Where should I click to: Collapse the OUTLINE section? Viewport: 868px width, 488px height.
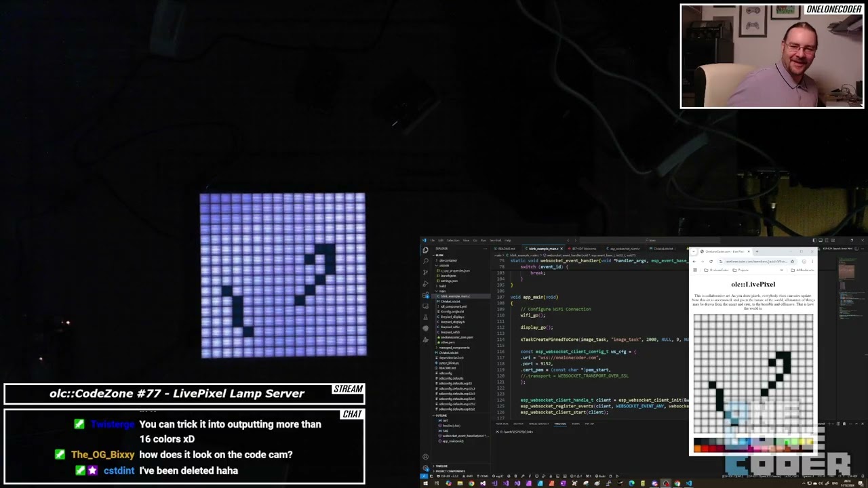pos(439,415)
